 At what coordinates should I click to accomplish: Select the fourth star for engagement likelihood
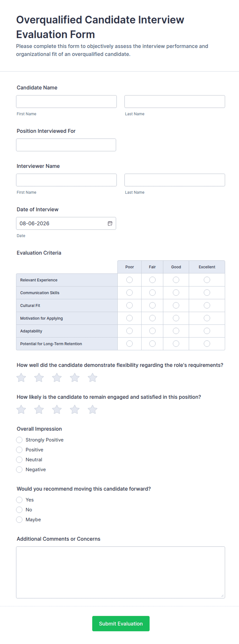click(x=75, y=409)
